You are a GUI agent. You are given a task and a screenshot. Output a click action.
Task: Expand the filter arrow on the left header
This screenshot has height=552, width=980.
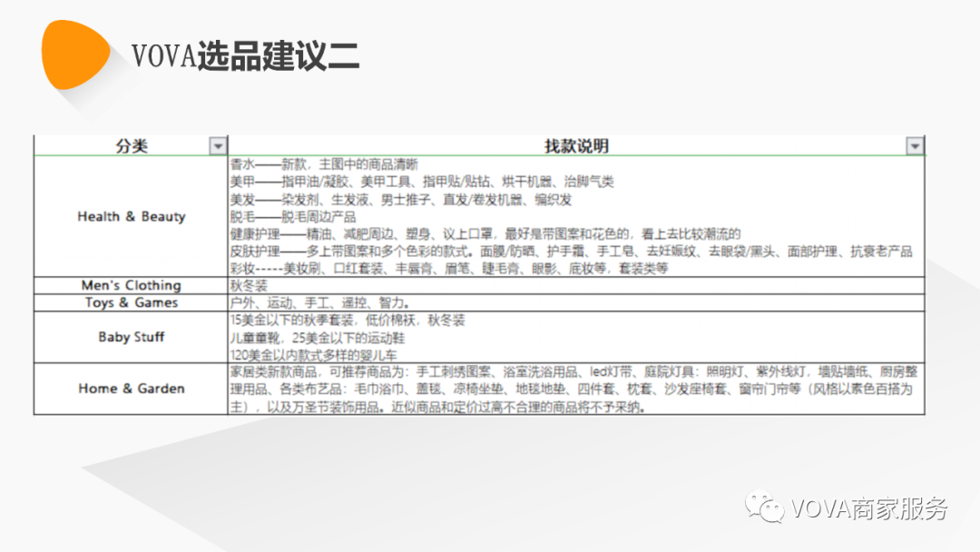pyautogui.click(x=218, y=145)
